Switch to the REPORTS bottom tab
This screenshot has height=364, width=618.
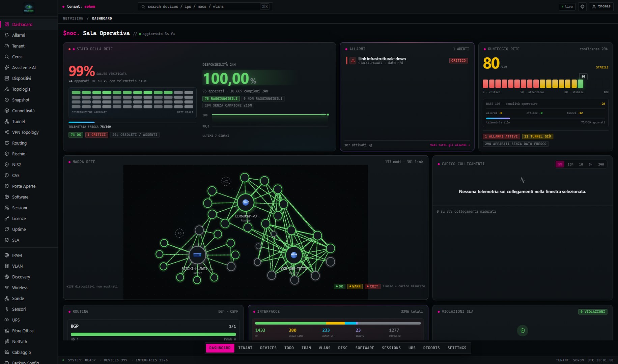click(431, 348)
